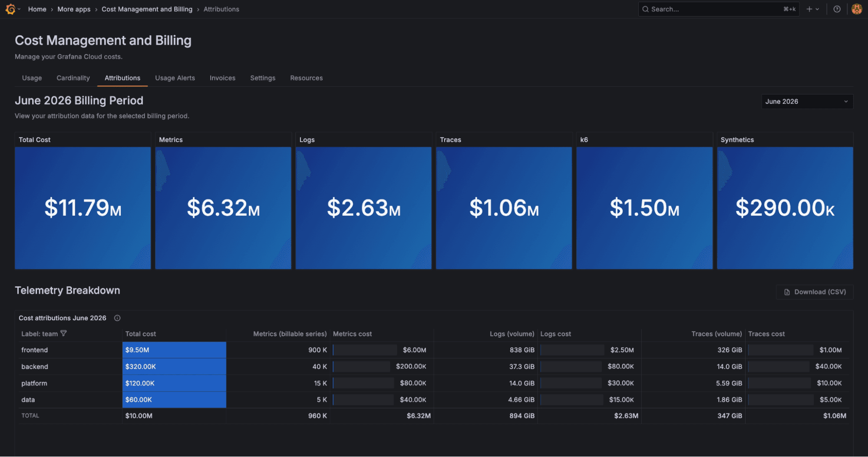Click the $40.00K data metrics cost cell

pos(382,400)
